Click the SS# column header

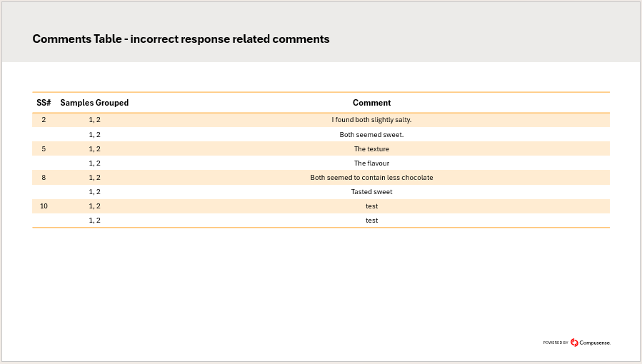pos(44,103)
